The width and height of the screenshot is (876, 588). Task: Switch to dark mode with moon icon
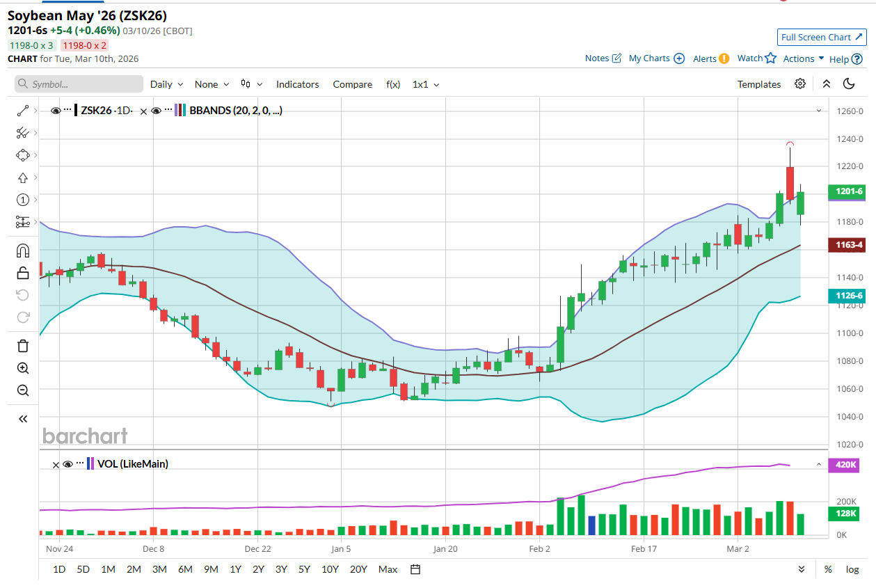pyautogui.click(x=849, y=84)
